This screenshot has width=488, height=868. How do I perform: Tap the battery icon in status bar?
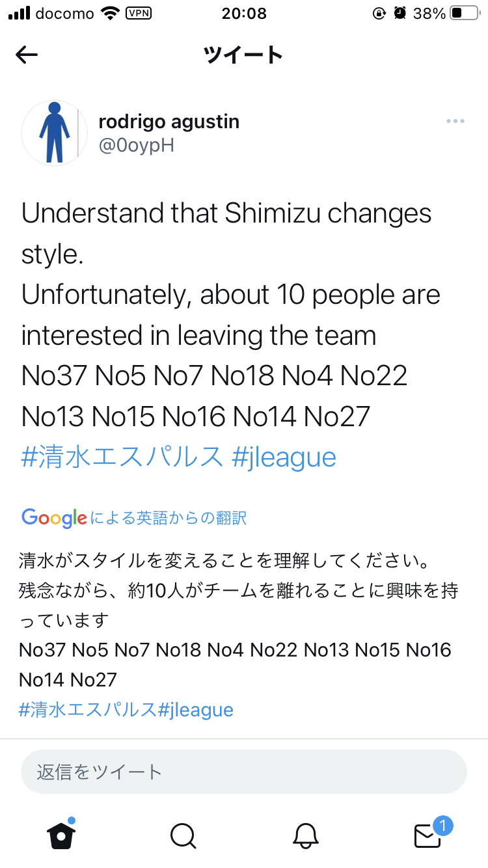[x=464, y=14]
